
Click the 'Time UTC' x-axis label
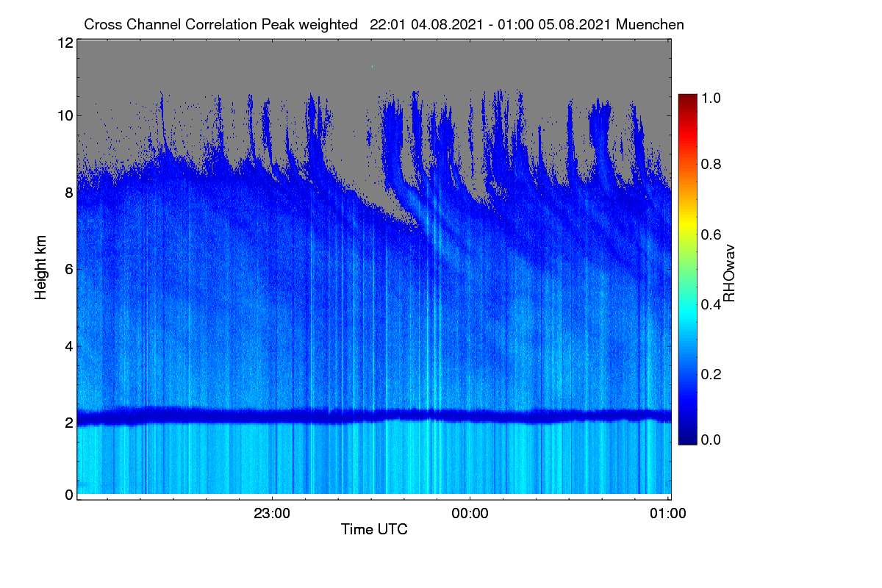374,529
